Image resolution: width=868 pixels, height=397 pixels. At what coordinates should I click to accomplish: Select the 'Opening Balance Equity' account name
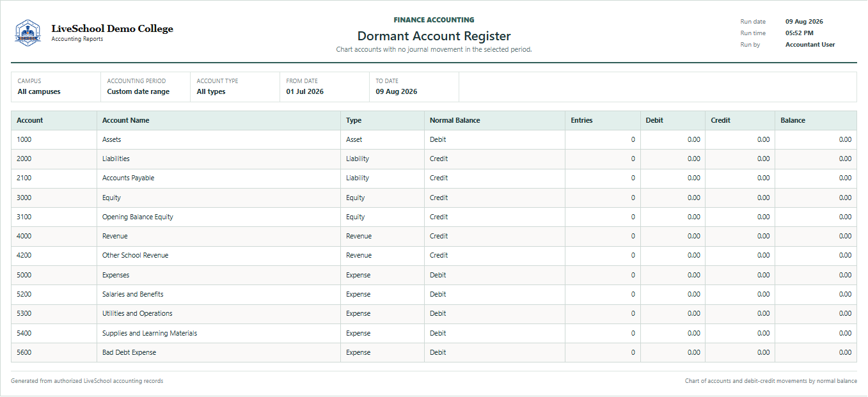pos(138,217)
